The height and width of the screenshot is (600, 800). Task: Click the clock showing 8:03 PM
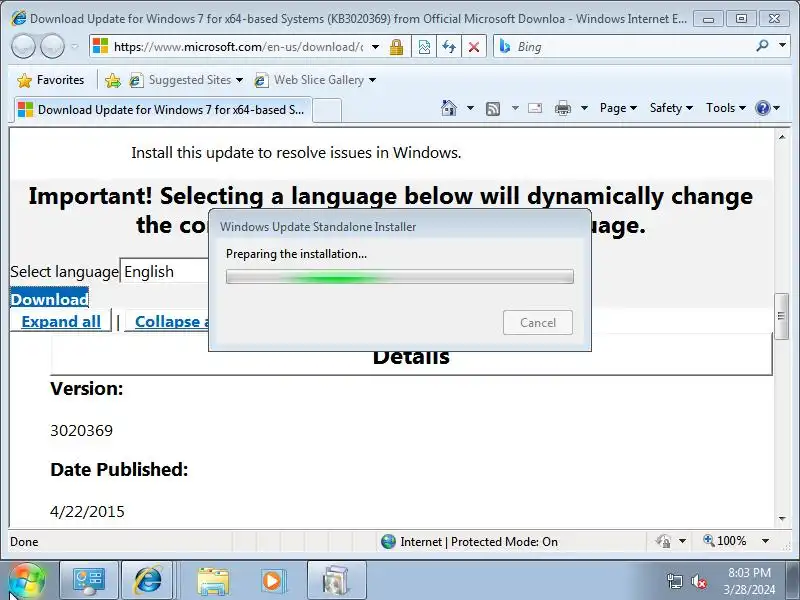[749, 572]
